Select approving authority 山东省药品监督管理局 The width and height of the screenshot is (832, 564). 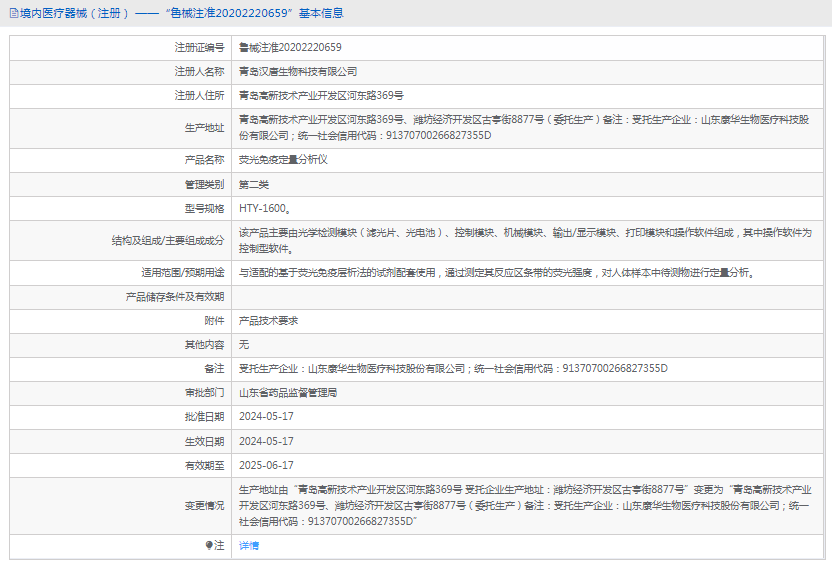coord(288,393)
